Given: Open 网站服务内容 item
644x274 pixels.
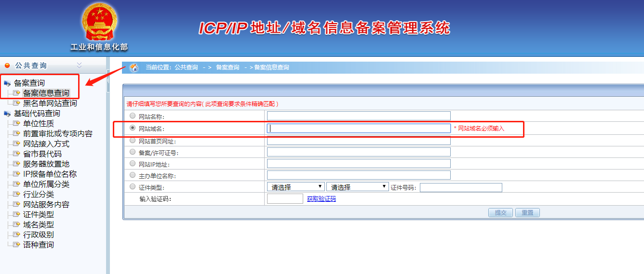Looking at the screenshot, I should (x=46, y=205).
